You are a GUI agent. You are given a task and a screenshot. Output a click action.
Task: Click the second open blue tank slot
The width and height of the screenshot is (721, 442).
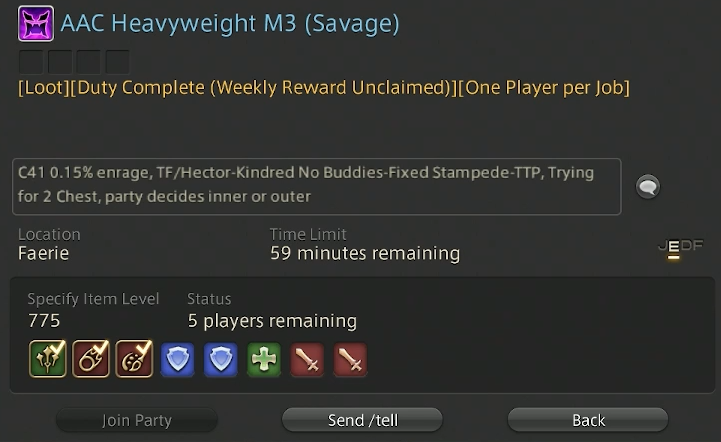point(221,359)
